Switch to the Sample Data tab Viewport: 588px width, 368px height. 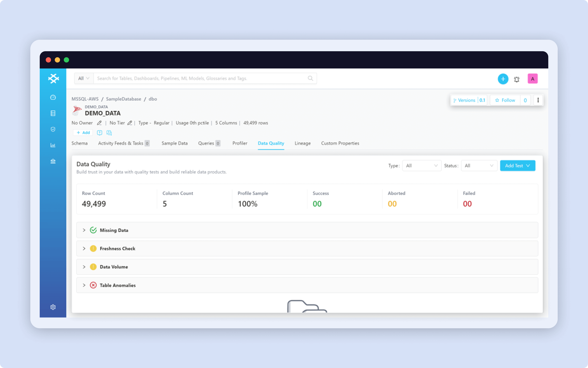click(x=174, y=143)
